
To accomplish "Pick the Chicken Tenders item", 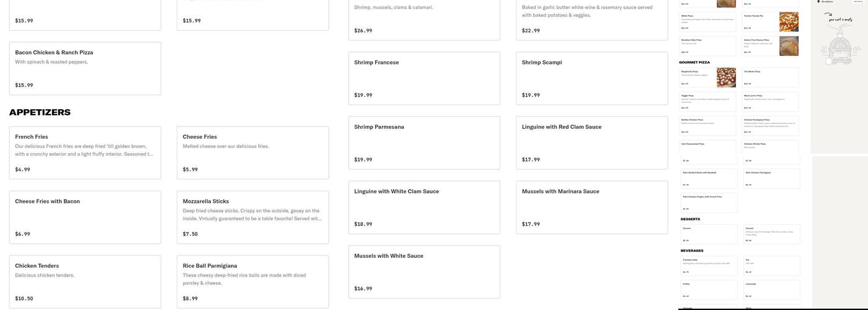I will tap(85, 281).
